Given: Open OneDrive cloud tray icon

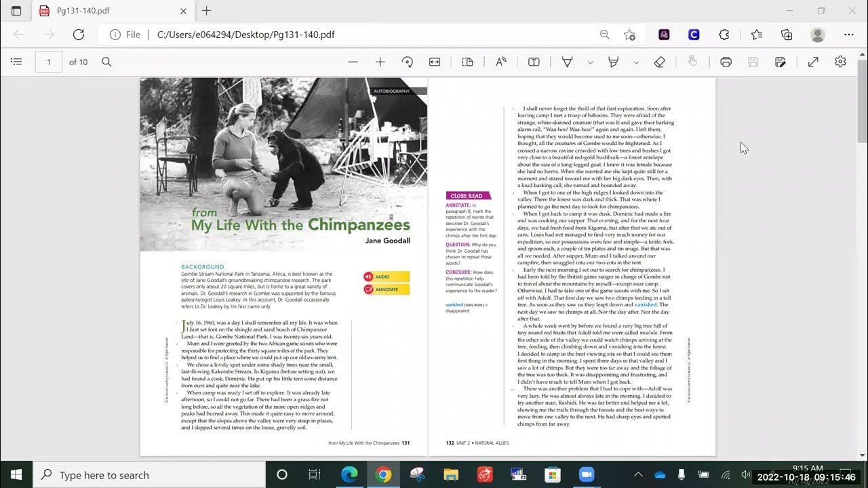Looking at the screenshot, I should 660,474.
